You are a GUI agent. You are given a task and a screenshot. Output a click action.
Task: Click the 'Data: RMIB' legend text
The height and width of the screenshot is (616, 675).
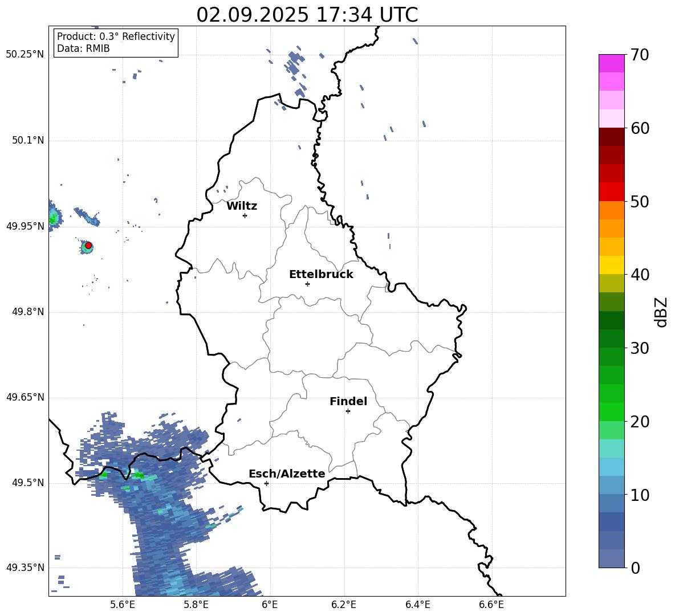click(83, 48)
